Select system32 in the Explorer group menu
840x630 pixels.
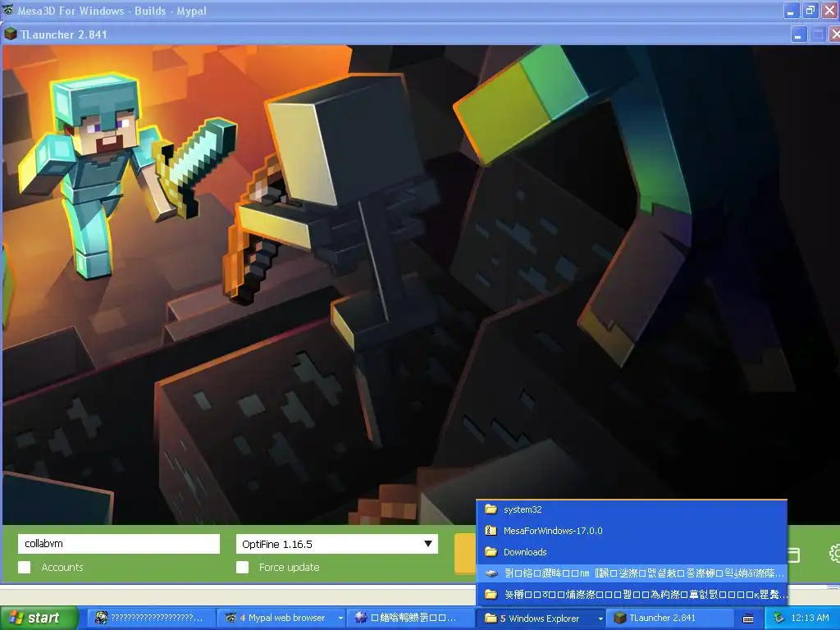tap(632, 509)
